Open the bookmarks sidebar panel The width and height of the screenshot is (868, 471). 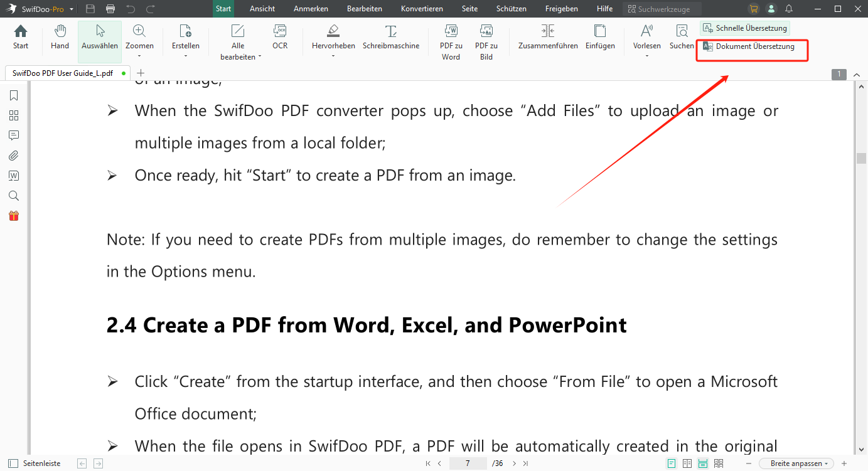14,95
